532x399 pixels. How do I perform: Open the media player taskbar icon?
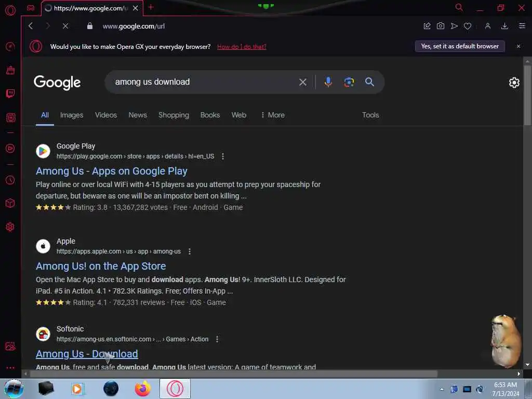click(x=77, y=389)
